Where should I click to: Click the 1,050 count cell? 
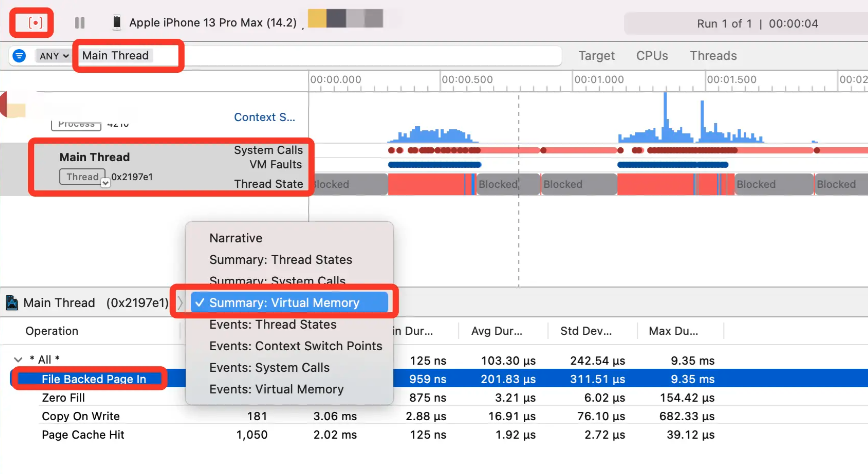point(252,435)
